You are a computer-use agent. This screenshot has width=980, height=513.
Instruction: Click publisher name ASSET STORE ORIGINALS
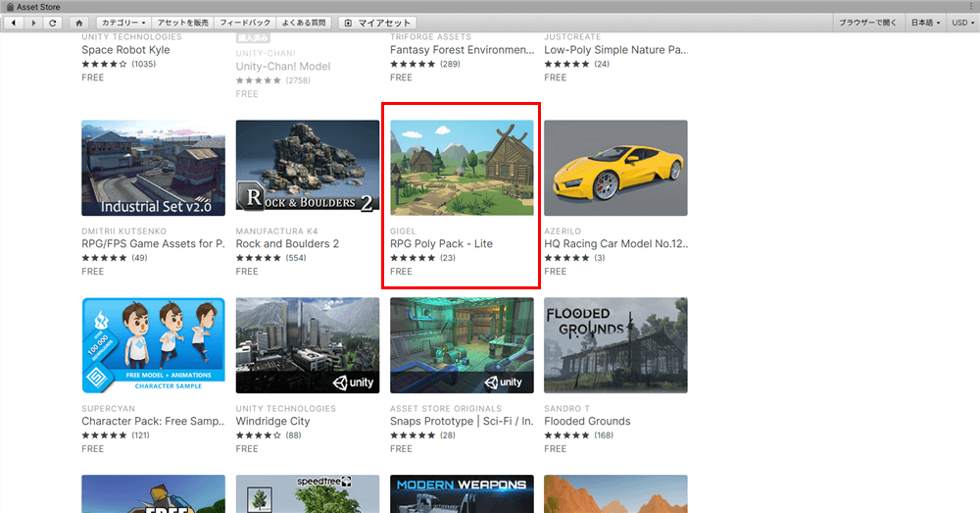(x=446, y=408)
